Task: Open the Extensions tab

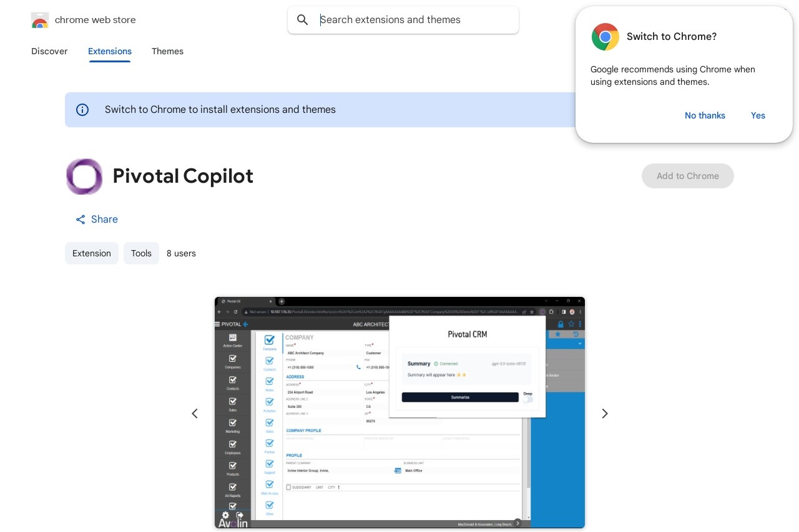Action: point(110,51)
